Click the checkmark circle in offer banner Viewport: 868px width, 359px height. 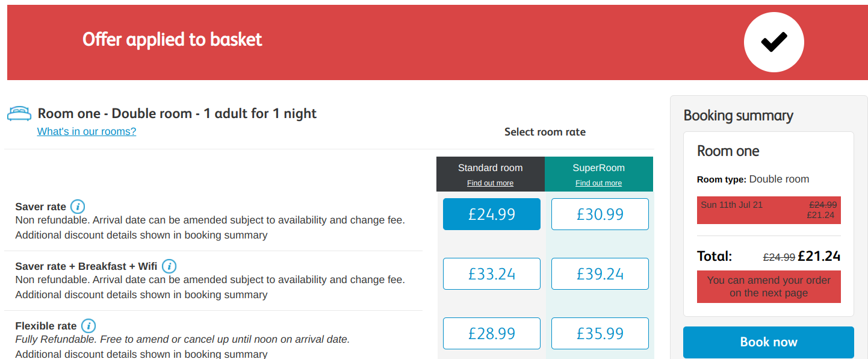coord(773,42)
